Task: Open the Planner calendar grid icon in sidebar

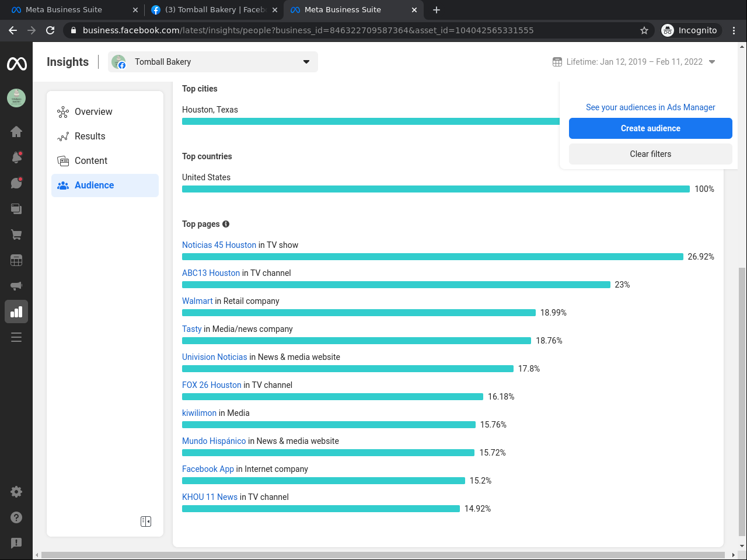Action: (x=16, y=260)
